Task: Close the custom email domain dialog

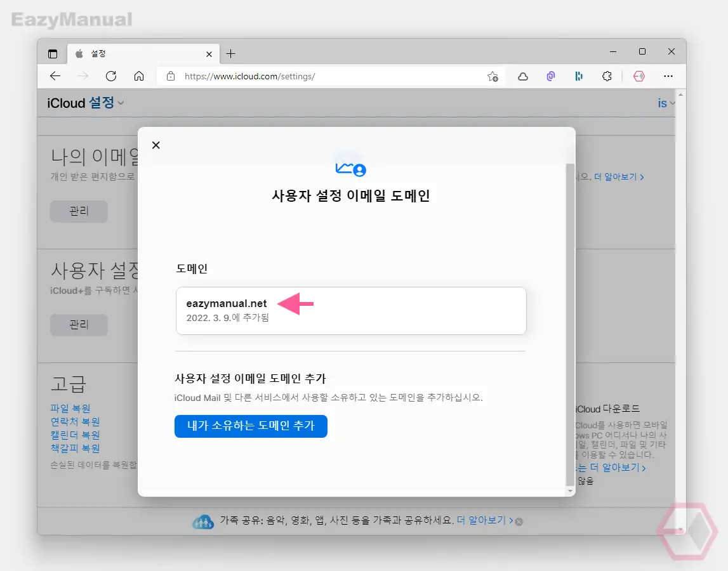Action: [x=156, y=145]
